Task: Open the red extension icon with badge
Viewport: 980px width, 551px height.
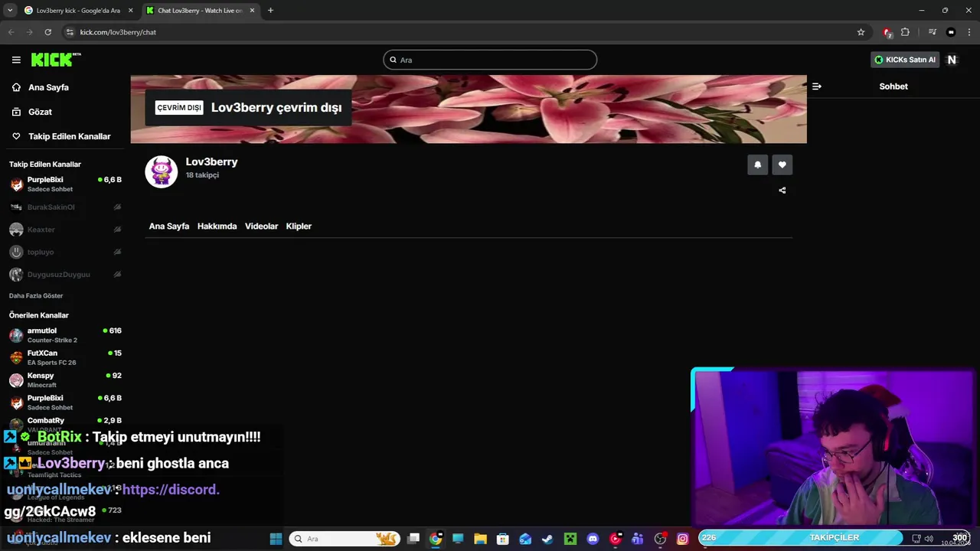Action: [x=887, y=32]
